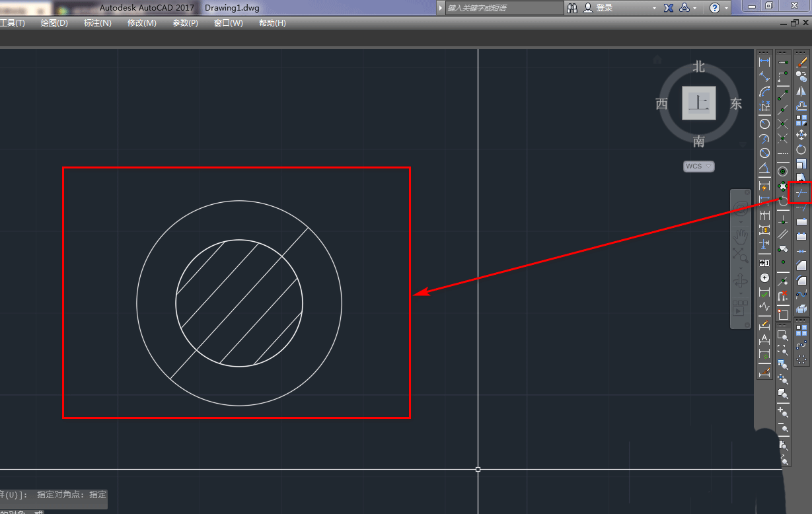The height and width of the screenshot is (514, 812).
Task: Activate Snap to None
Action: tap(783, 295)
